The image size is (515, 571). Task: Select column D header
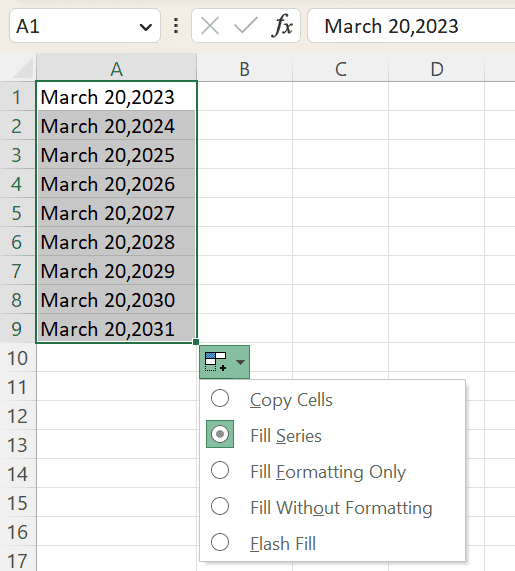click(437, 69)
